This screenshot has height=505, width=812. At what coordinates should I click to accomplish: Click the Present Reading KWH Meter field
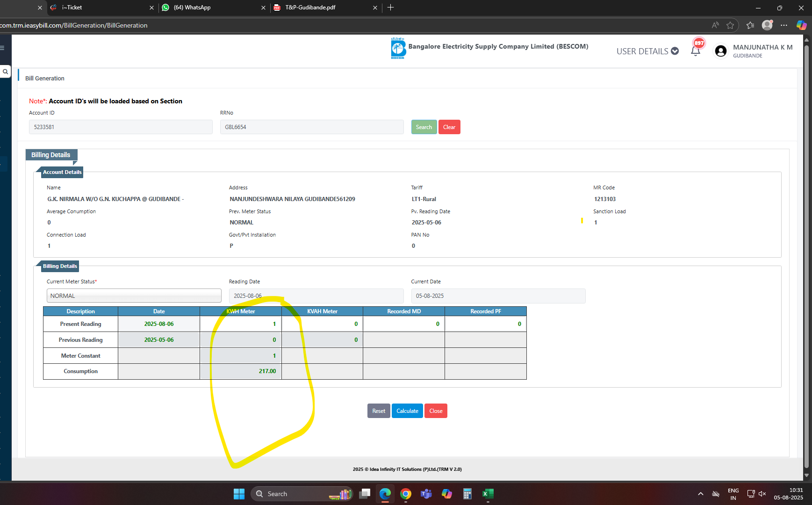(x=240, y=324)
